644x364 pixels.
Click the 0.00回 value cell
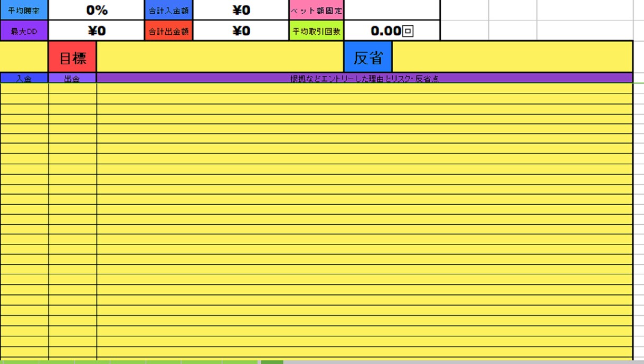(392, 31)
